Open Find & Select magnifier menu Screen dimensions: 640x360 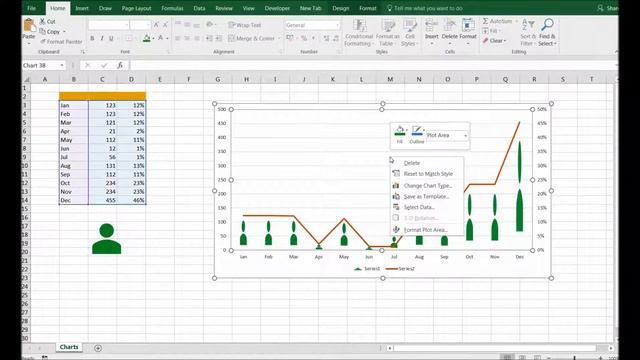pyautogui.click(x=547, y=33)
